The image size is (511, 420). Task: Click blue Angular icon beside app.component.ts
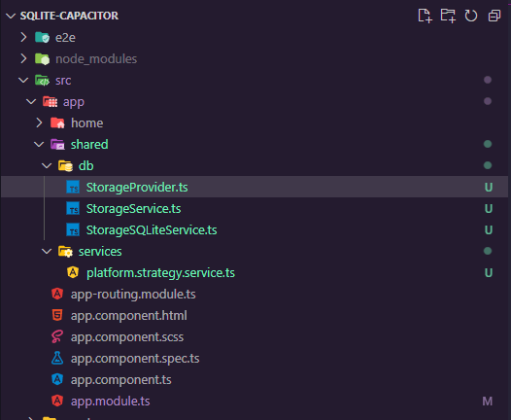[57, 379]
